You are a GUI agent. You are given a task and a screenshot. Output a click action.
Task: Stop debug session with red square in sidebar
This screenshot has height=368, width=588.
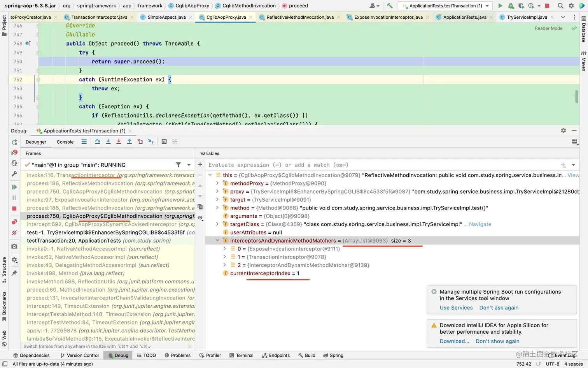click(14, 209)
